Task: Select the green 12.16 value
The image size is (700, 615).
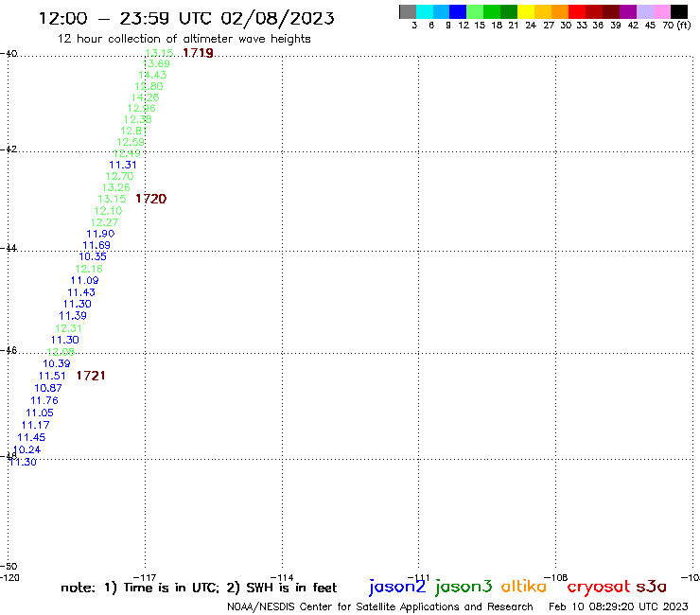Action: (89, 269)
